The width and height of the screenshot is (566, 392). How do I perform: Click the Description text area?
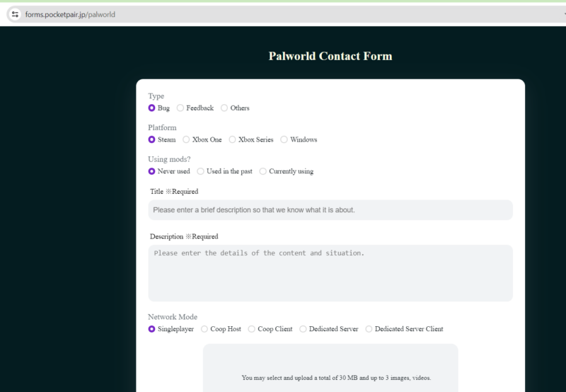(x=330, y=272)
